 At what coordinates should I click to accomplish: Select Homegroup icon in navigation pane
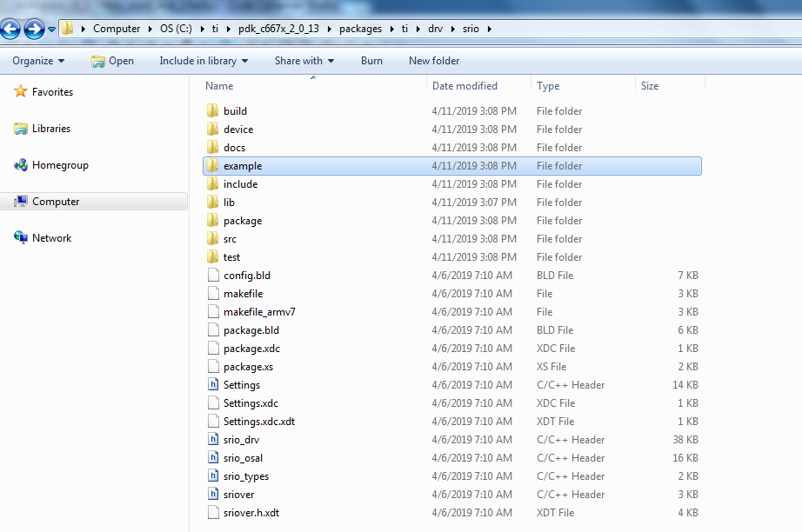(x=21, y=165)
